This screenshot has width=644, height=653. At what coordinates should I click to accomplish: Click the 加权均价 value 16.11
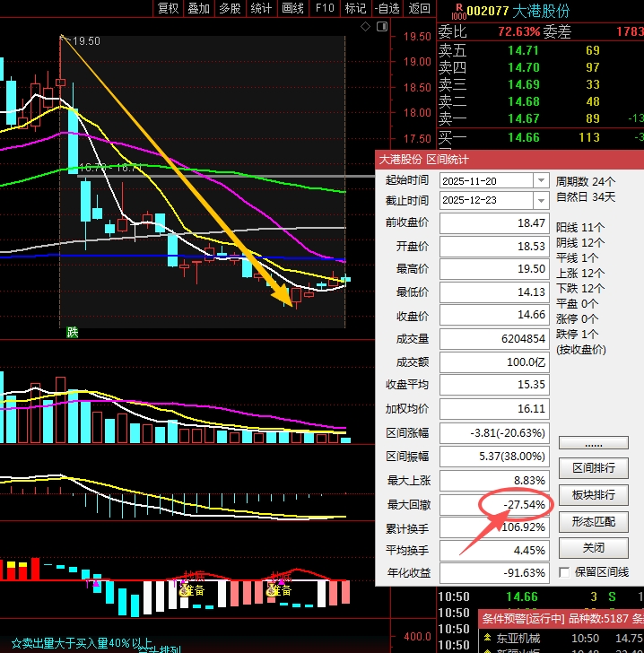pos(494,409)
